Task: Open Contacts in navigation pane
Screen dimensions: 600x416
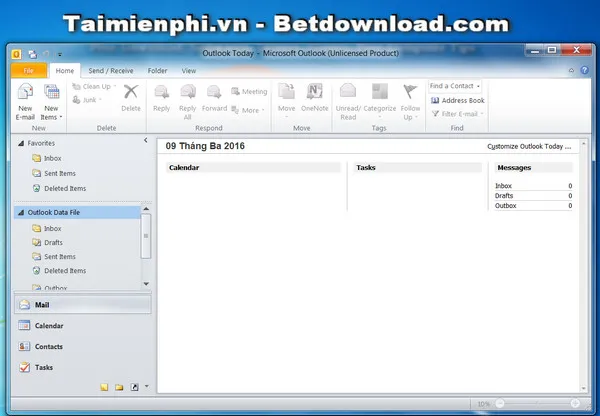Action: click(49, 347)
